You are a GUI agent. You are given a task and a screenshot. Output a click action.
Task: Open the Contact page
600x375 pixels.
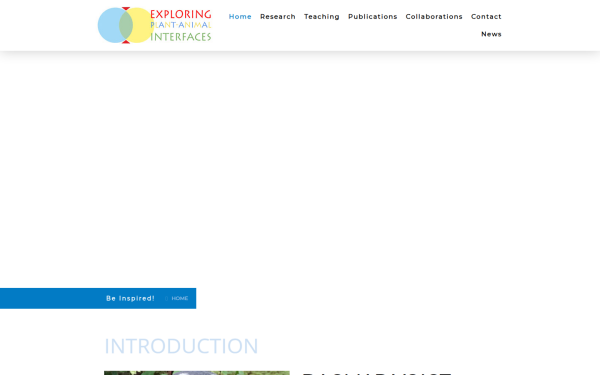tap(486, 16)
